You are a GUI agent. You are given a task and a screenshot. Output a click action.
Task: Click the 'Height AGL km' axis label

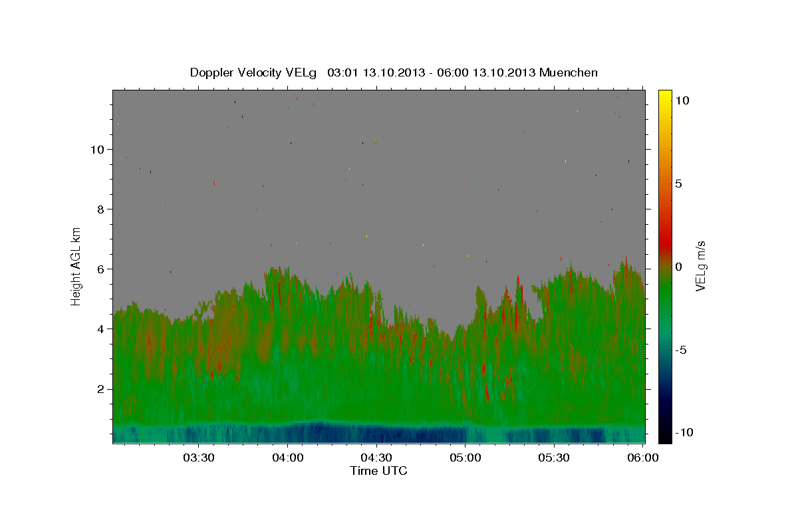76,266
